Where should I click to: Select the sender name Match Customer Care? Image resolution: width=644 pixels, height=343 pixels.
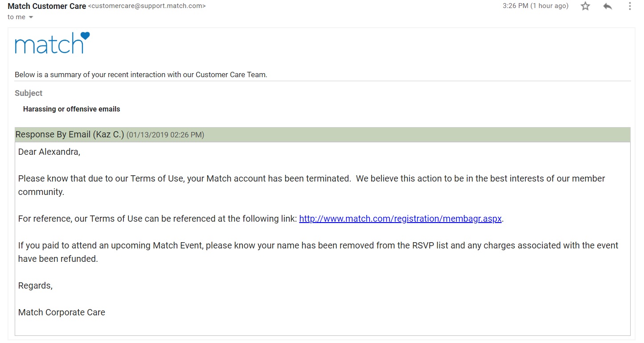(47, 6)
